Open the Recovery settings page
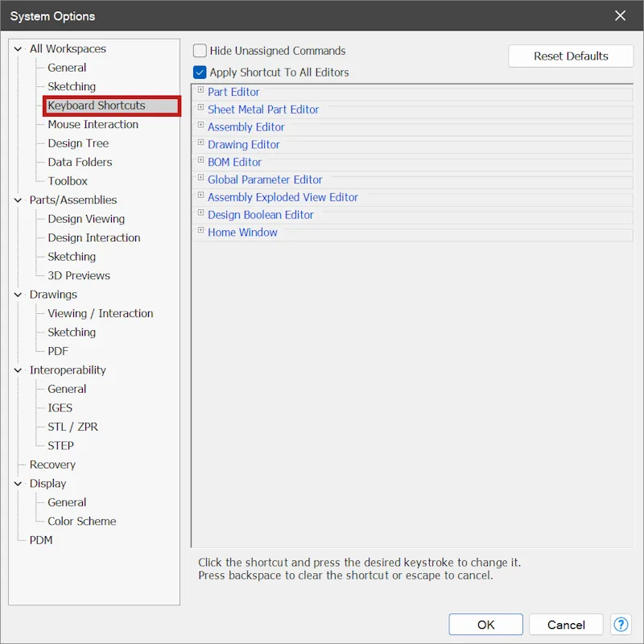 52,464
